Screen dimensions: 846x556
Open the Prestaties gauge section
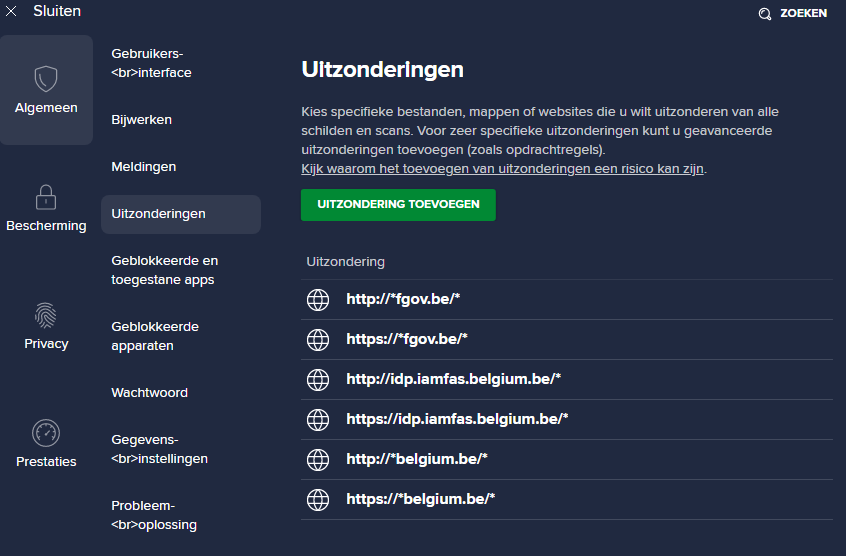[46, 444]
